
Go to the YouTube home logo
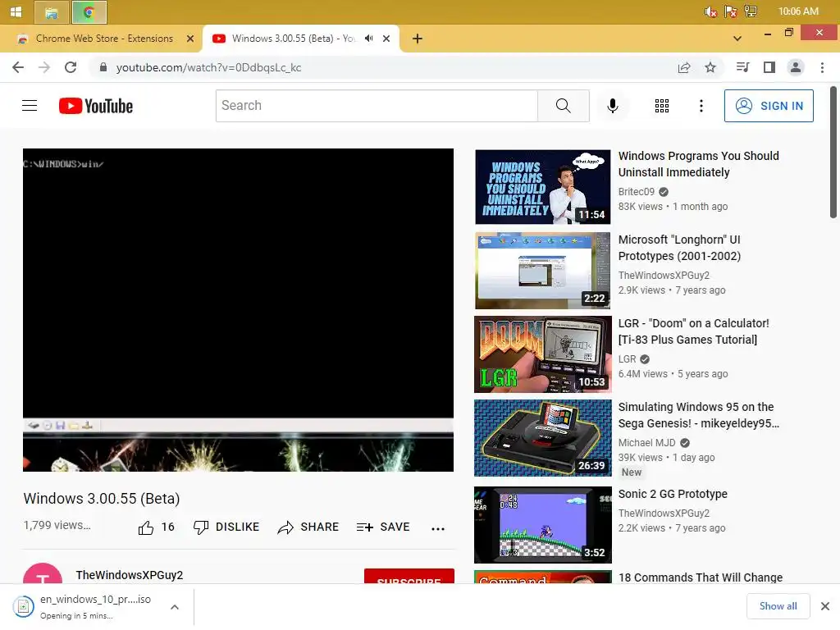96,106
